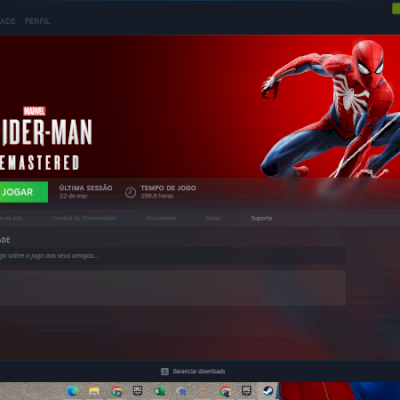This screenshot has height=400, width=400.
Task: Open File Explorer from the taskbar
Action: 94,391
